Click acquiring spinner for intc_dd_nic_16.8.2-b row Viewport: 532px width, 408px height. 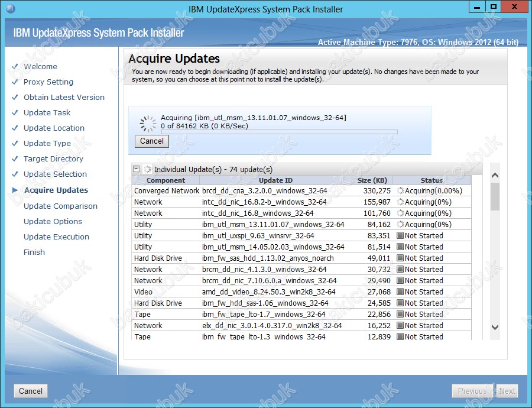pos(400,202)
